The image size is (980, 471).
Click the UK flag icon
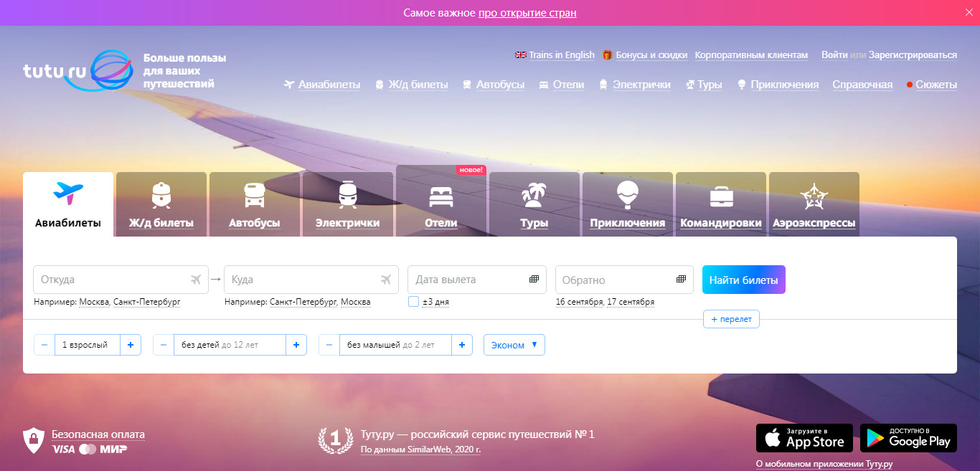[x=521, y=54]
